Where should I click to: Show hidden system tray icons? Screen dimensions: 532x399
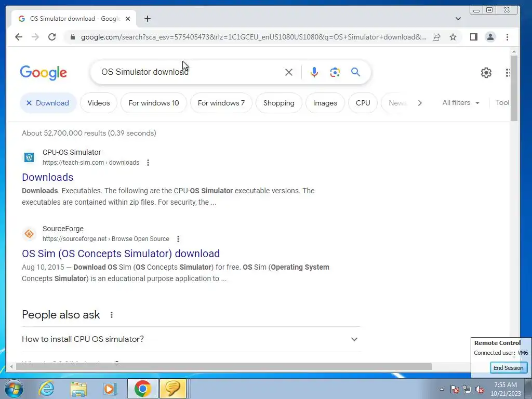tap(442, 389)
